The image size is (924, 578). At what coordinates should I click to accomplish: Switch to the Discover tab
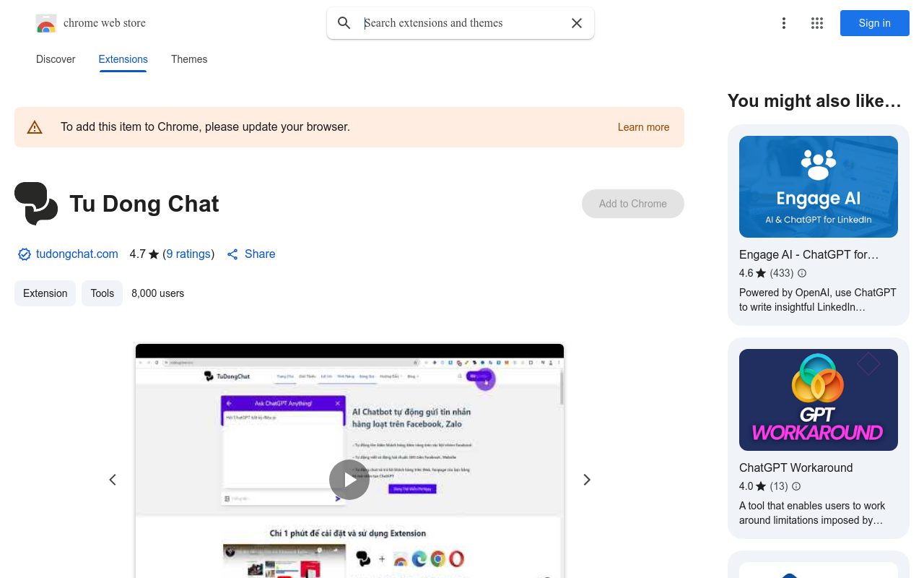(x=56, y=59)
